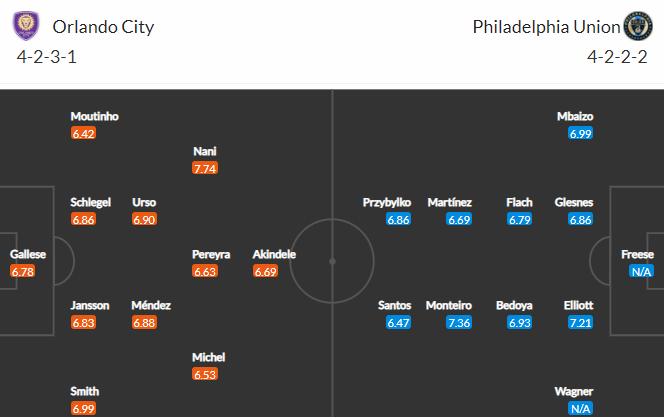The height and width of the screenshot is (417, 664).
Task: Click player name Martínez
Action: (450, 202)
